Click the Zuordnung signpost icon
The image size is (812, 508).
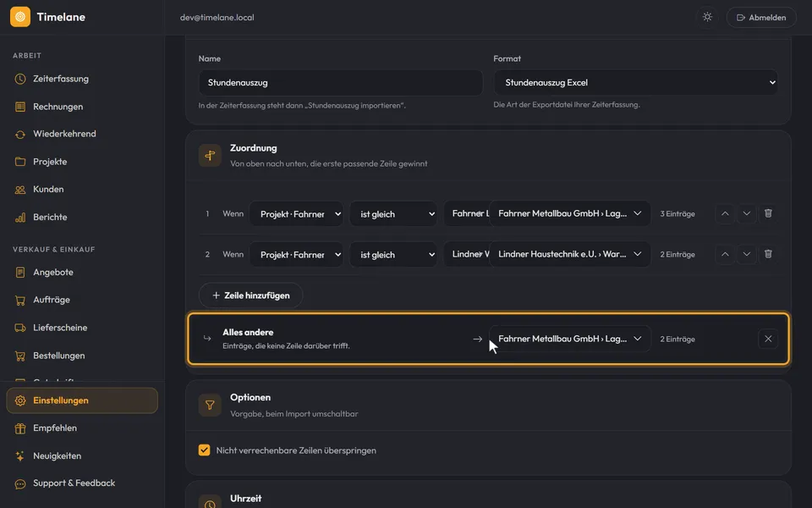click(x=210, y=156)
